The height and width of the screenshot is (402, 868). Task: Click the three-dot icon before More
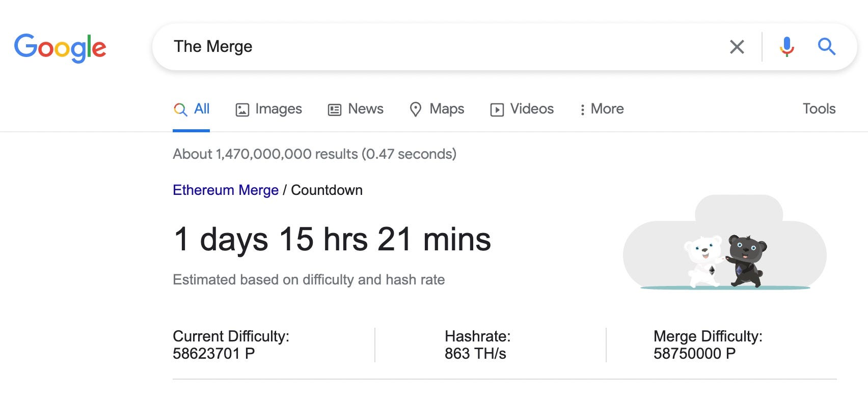click(583, 109)
